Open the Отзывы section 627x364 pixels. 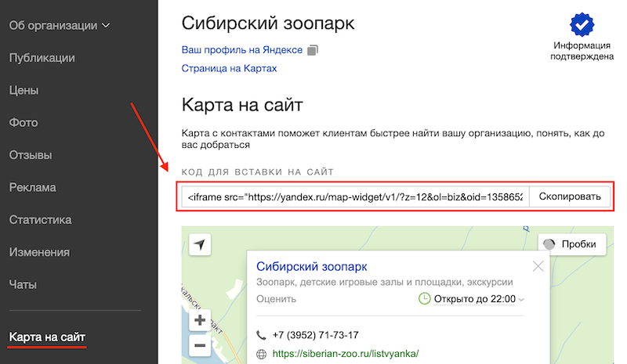click(31, 155)
